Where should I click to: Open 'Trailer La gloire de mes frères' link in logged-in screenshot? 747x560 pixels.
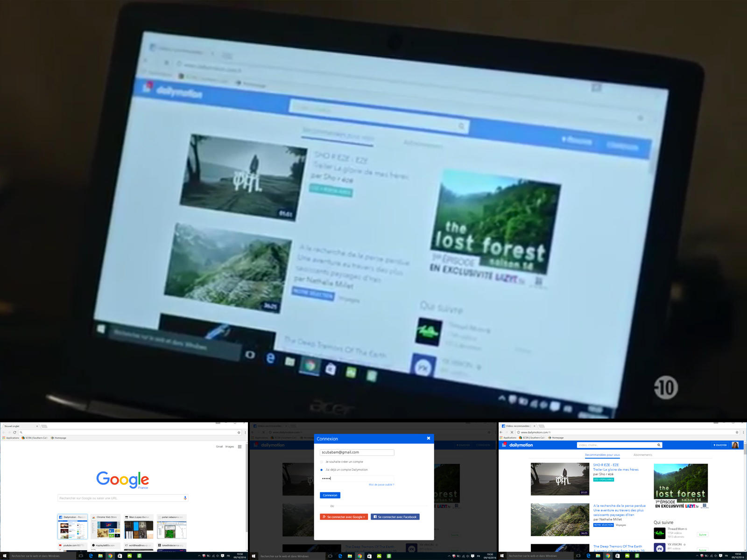pos(616,469)
